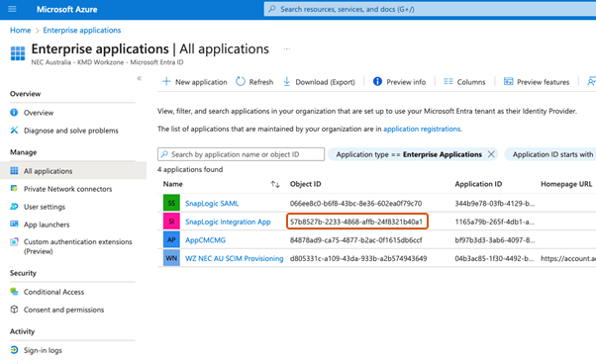
Task: Click the Preview features icon
Action: (x=508, y=82)
